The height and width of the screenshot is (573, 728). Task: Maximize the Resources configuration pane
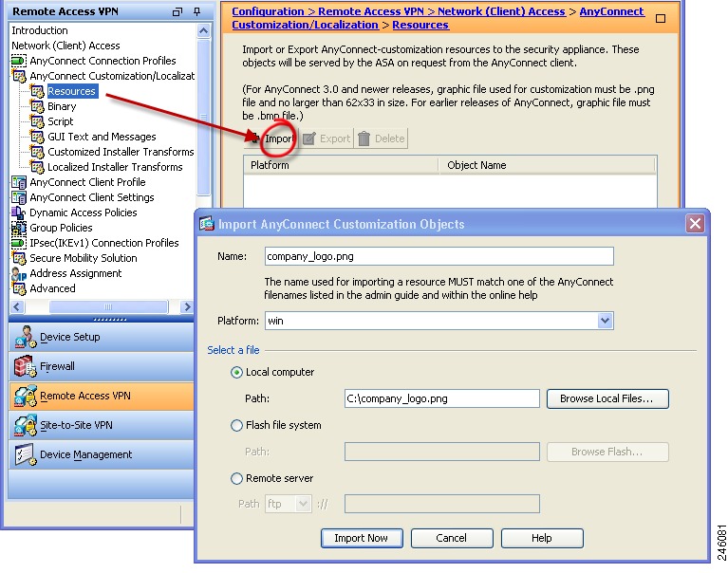click(x=661, y=19)
